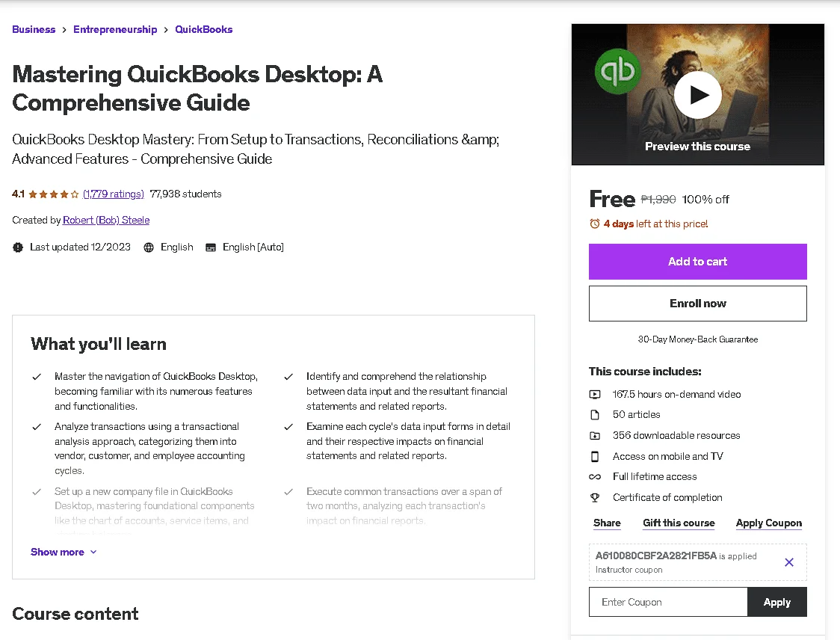This screenshot has width=840, height=640.
Task: Click the Share link
Action: 607,523
